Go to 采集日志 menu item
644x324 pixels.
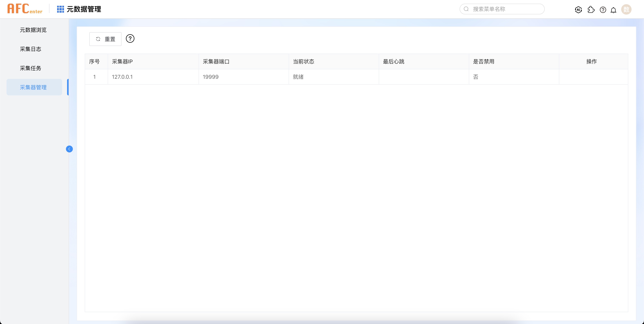pos(30,49)
